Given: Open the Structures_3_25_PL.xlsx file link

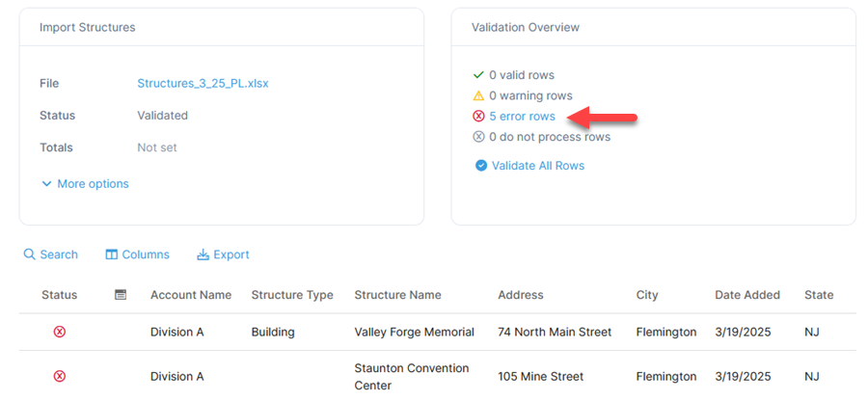Looking at the screenshot, I should pos(203,84).
